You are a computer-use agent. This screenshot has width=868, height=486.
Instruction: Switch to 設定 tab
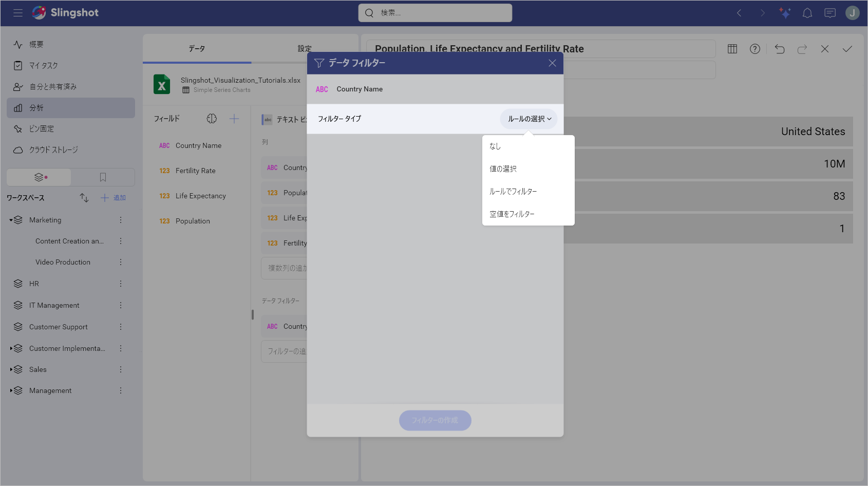tap(305, 49)
